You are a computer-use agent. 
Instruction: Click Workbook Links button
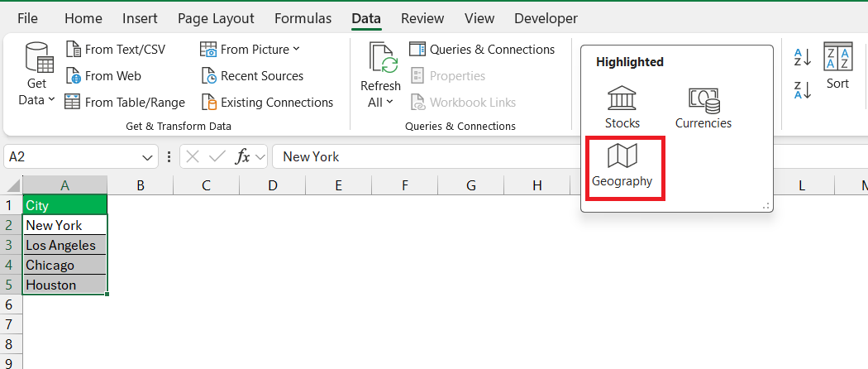[x=463, y=103]
